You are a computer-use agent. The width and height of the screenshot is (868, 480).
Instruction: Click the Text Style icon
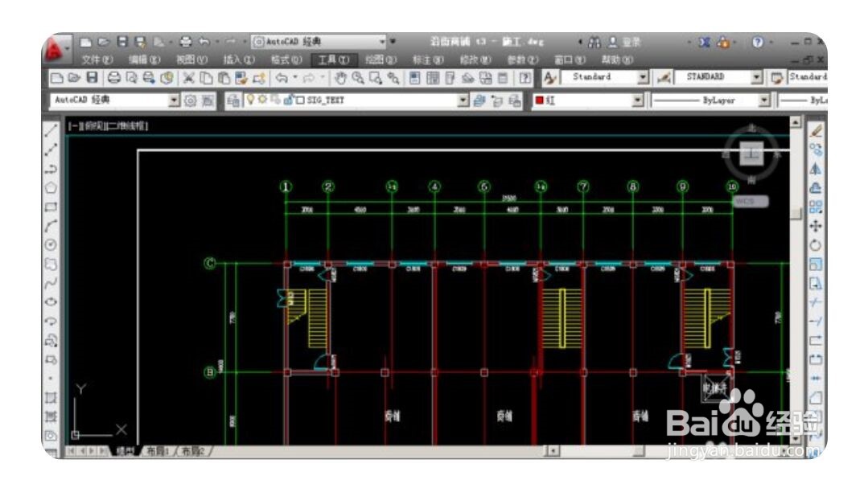[x=549, y=78]
